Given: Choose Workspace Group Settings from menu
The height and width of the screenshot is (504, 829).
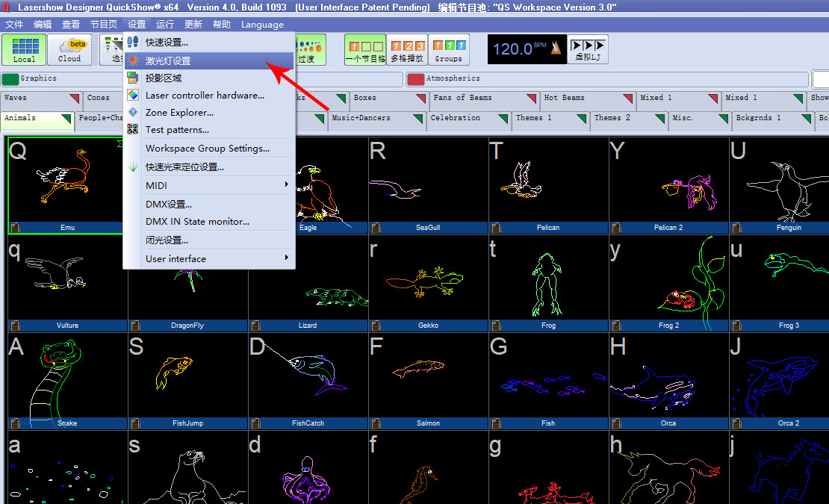Looking at the screenshot, I should (x=209, y=149).
